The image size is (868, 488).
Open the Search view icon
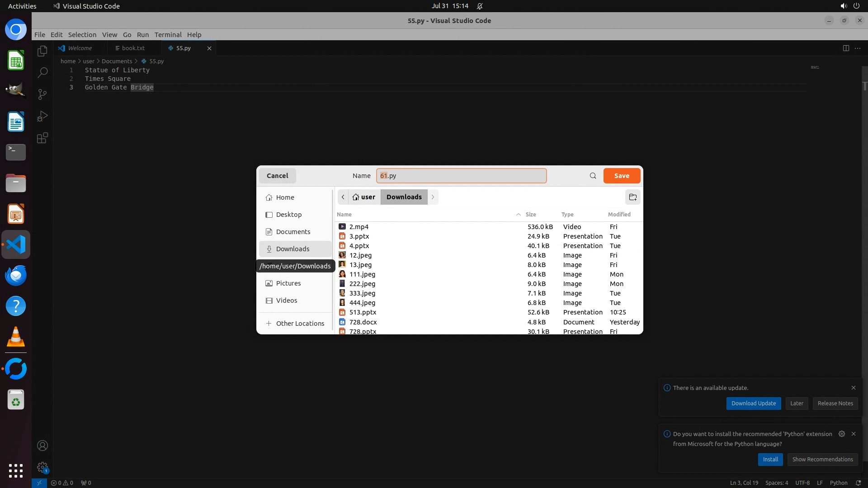pos(42,72)
